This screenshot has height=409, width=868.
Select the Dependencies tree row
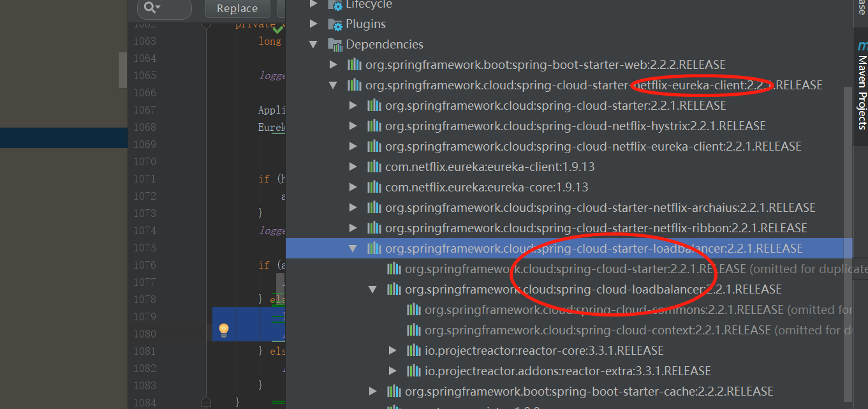click(569, 44)
